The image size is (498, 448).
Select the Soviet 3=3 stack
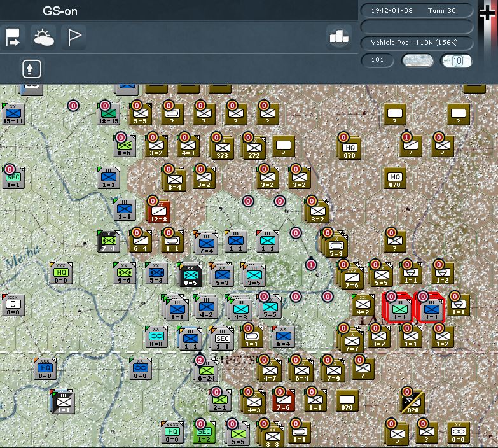[x=272, y=435]
